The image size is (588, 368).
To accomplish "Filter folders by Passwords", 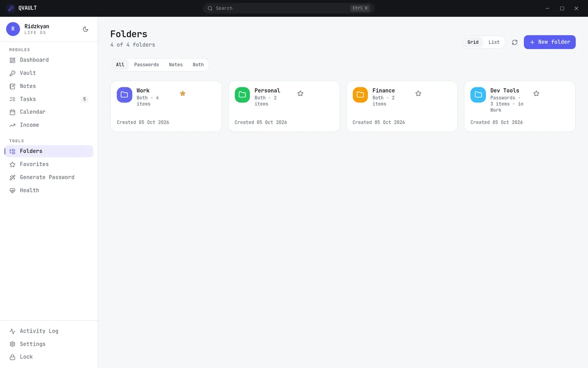I will tap(147, 65).
